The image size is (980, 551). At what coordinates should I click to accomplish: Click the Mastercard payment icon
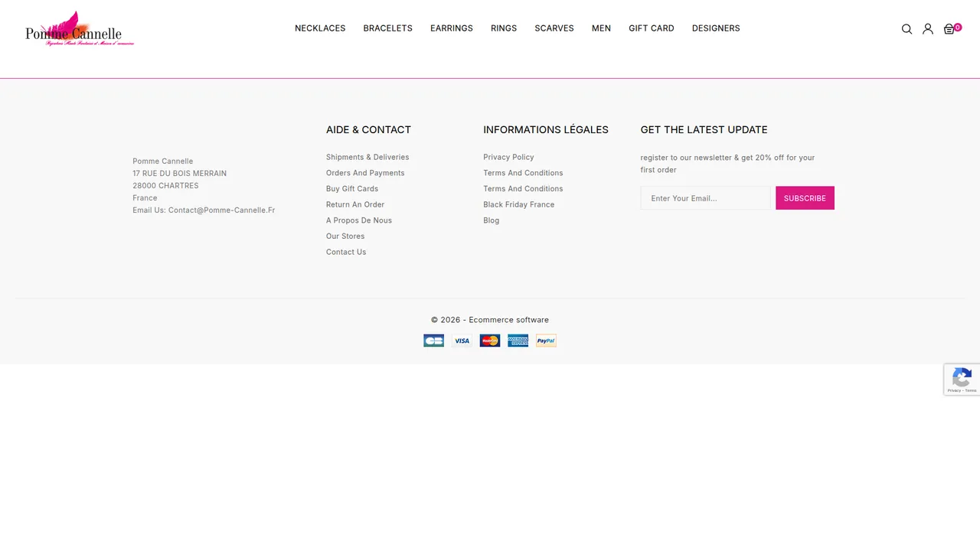click(x=490, y=341)
